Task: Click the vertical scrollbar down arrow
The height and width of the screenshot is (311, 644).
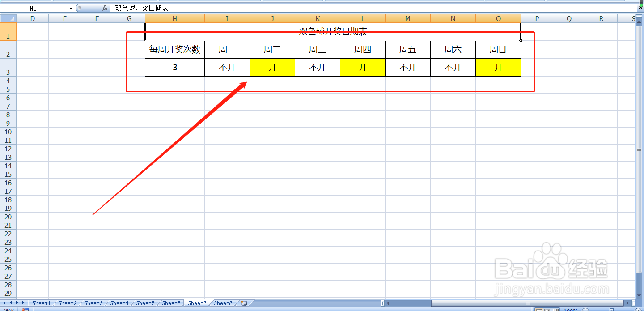Action: (x=639, y=296)
